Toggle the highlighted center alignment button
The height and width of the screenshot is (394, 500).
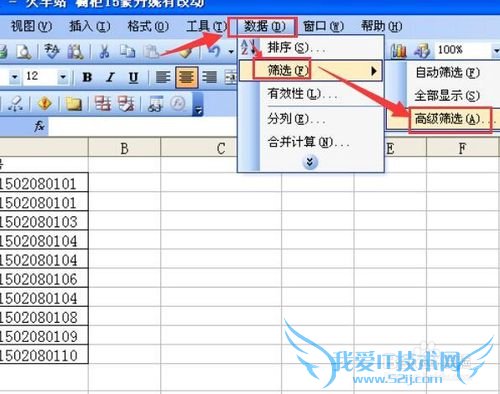pos(186,77)
